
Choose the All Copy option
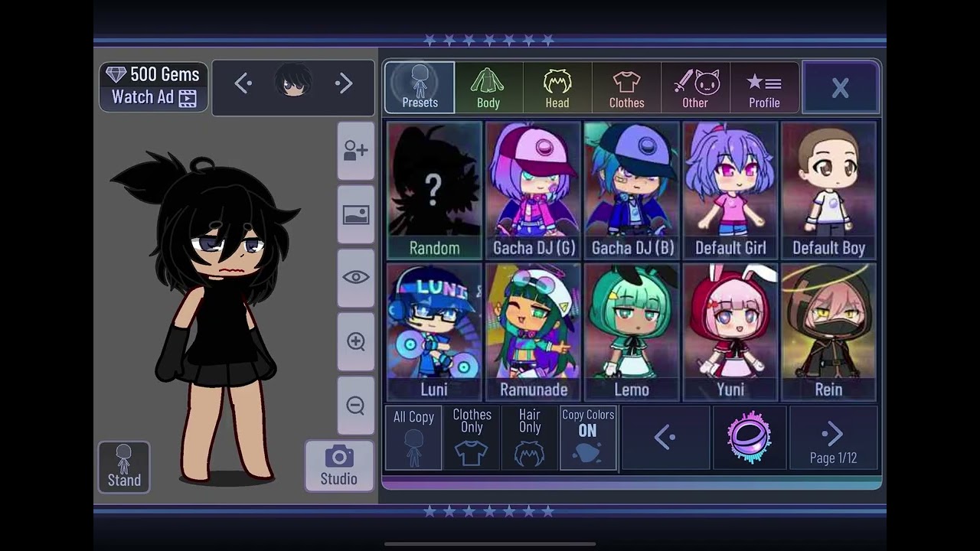coord(413,438)
